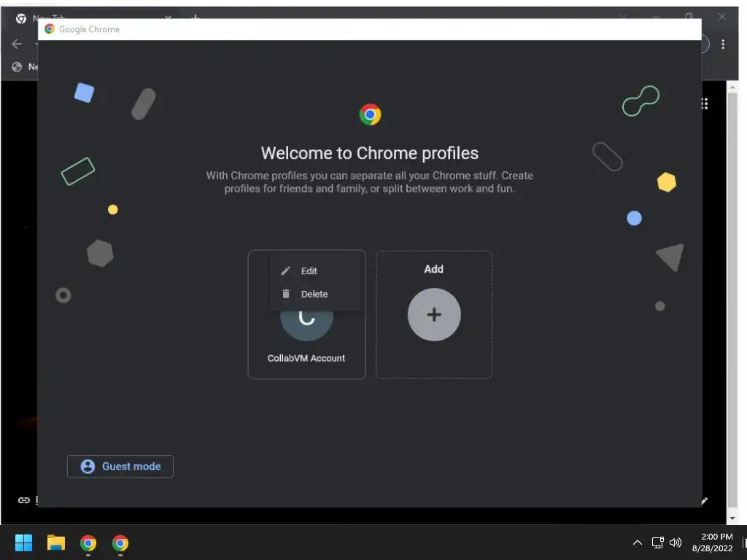Viewport: 747px width, 560px height.
Task: Click the plus circle to add profile
Action: coord(434,314)
